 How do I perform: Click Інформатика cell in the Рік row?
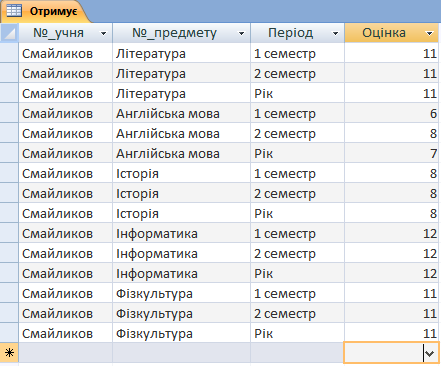point(182,273)
